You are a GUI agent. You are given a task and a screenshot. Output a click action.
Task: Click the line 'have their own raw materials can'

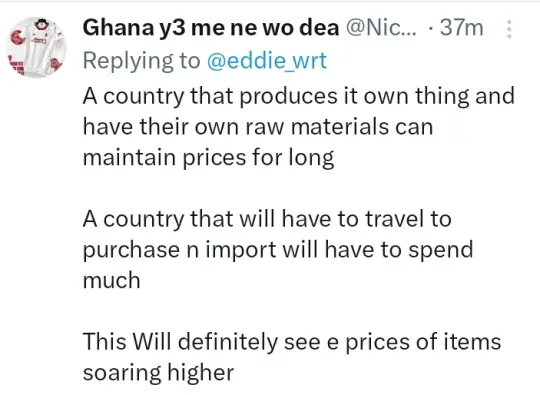[x=258, y=127]
